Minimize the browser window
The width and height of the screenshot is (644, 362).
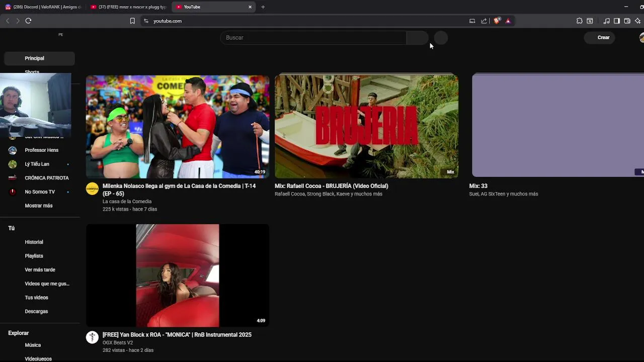626,7
